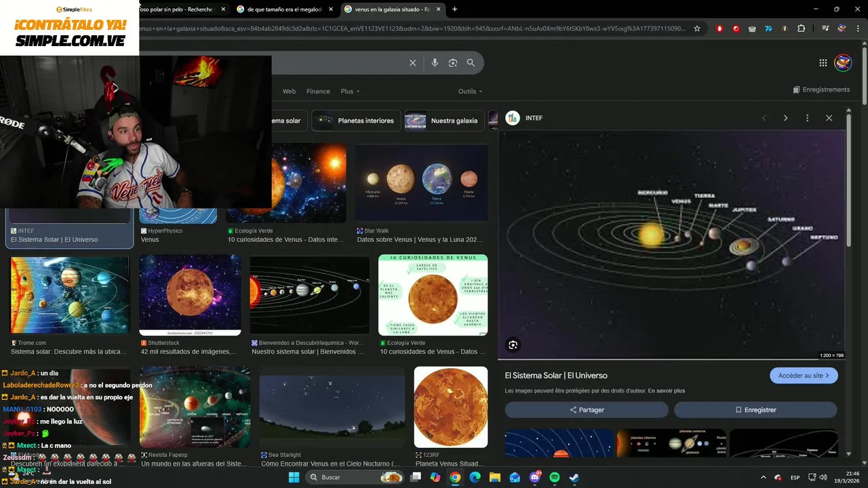Open File Explorer from taskbar

pyautogui.click(x=494, y=477)
